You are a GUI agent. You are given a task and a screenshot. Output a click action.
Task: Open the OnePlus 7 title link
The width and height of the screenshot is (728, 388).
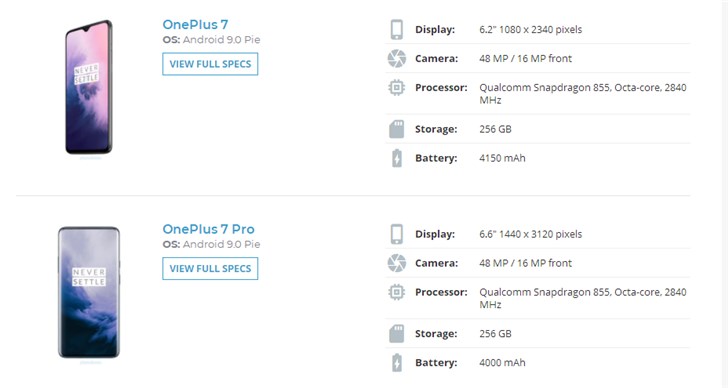click(195, 25)
